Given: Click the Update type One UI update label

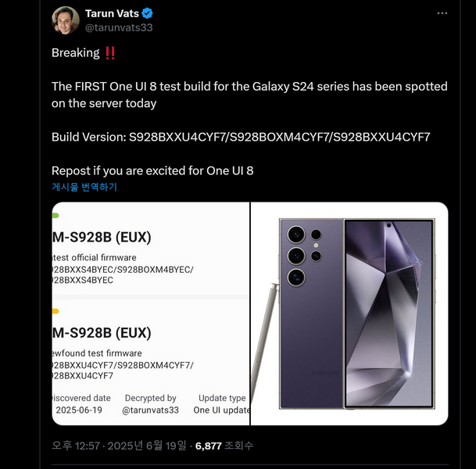Looking at the screenshot, I should 222,404.
